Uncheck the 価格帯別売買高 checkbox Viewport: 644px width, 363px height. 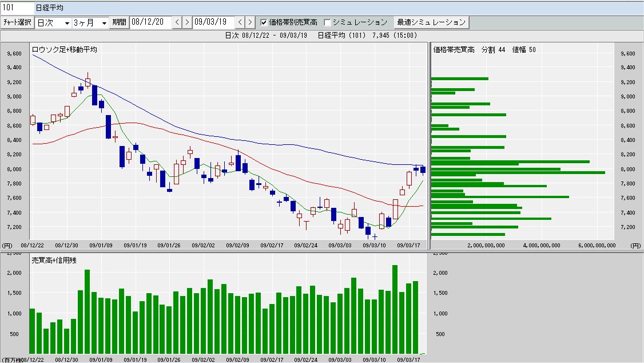(x=264, y=22)
